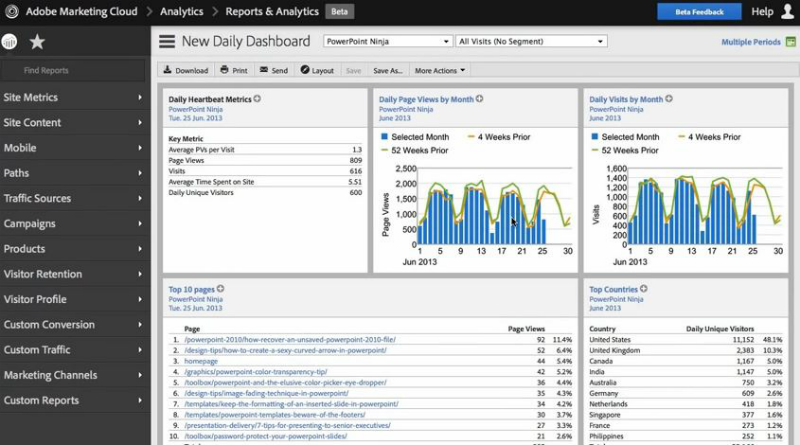Open the Marketing Channels sidebar menu

click(75, 375)
